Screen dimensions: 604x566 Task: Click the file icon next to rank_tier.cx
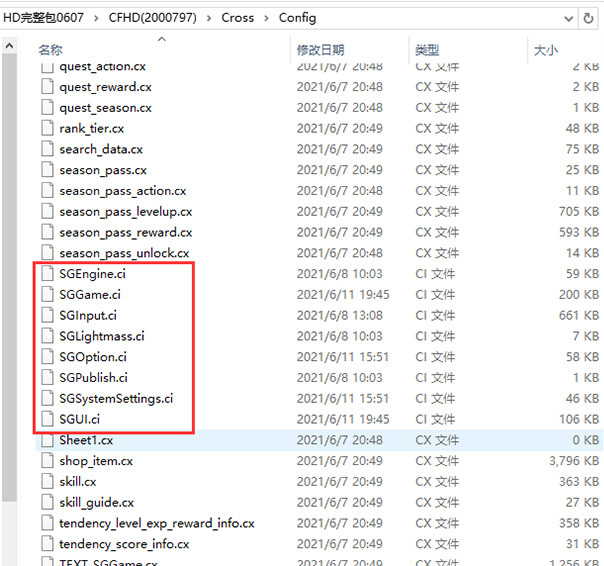pyautogui.click(x=47, y=128)
